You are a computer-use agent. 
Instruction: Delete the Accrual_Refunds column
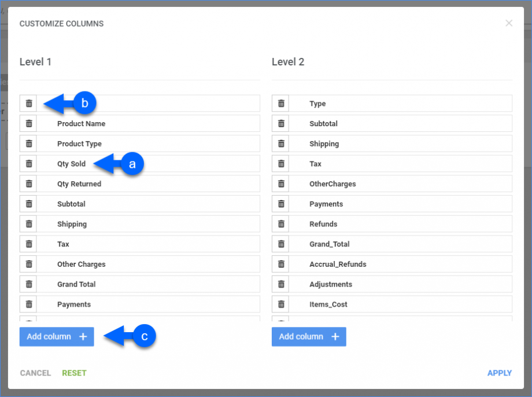[x=281, y=264]
